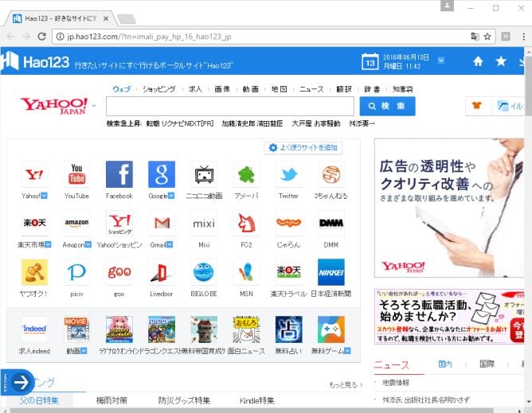Open the Niconico video TV icon
This screenshot has height=413, width=532.
click(204, 174)
